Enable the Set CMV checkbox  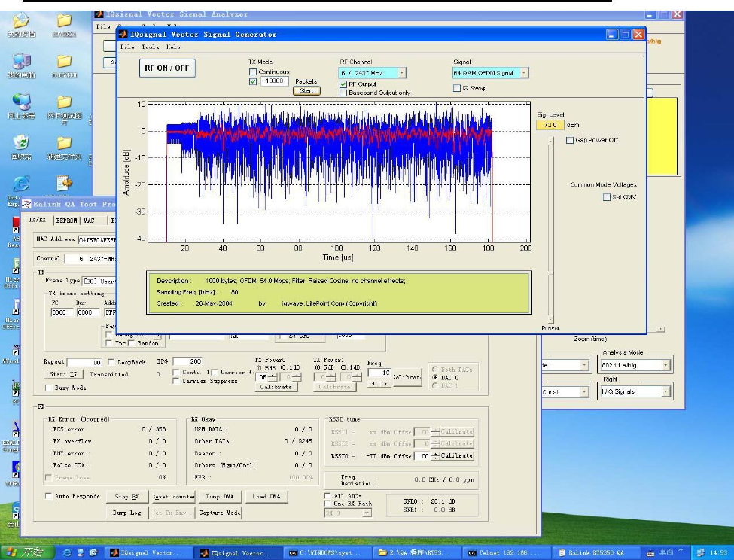(607, 197)
